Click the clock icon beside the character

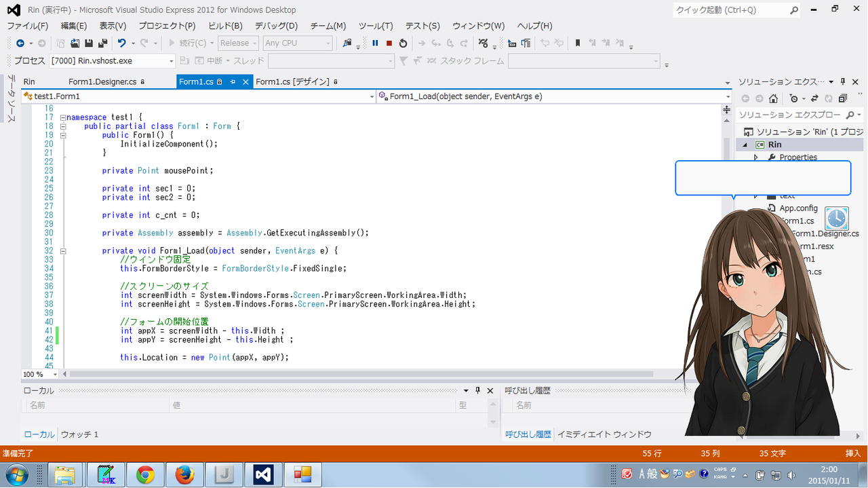click(837, 219)
